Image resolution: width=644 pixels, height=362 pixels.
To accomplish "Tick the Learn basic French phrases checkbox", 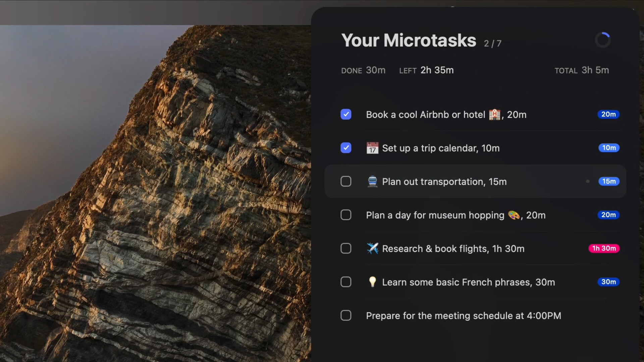I will (x=346, y=282).
